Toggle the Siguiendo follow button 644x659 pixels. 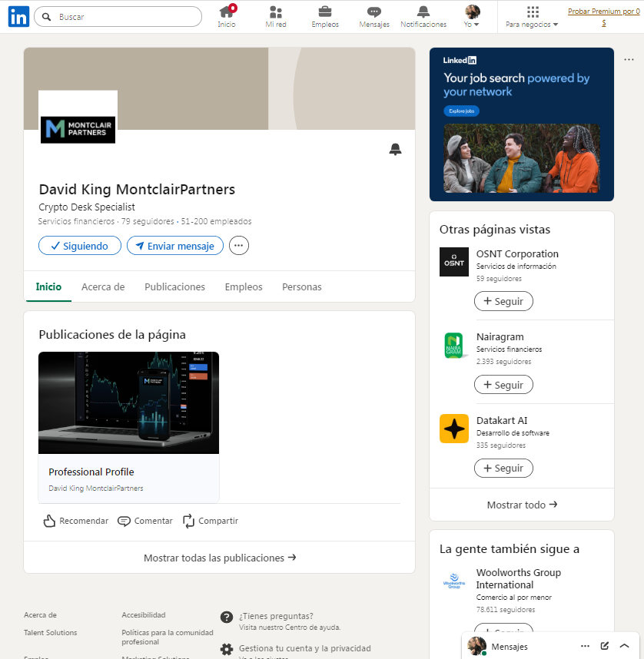pos(80,246)
